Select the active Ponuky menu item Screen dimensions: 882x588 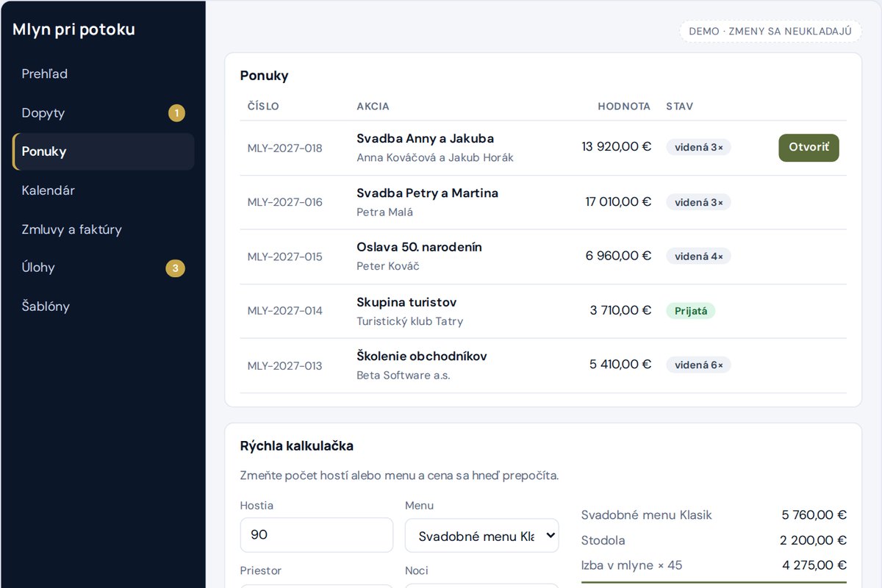pyautogui.click(x=103, y=151)
